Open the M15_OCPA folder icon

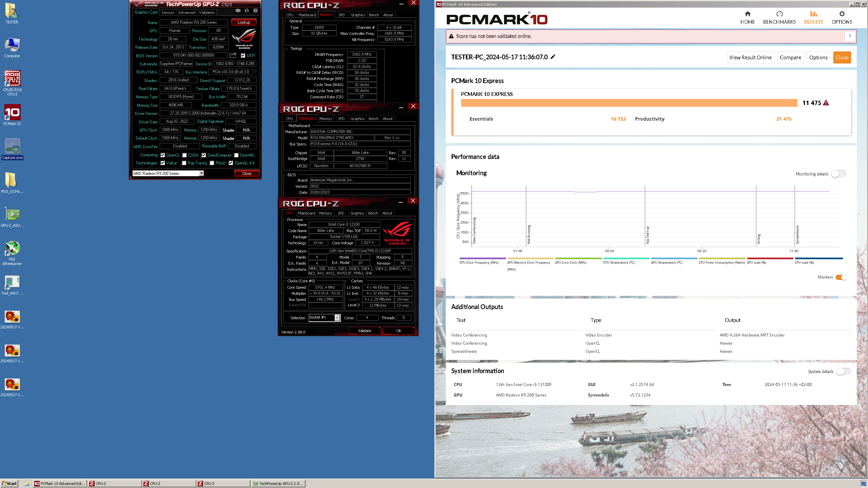point(12,183)
